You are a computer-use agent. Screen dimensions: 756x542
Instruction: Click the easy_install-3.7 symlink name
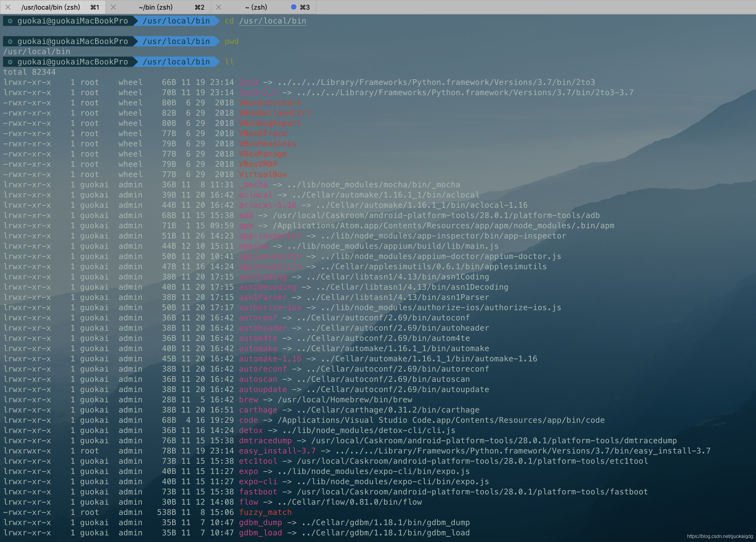coord(277,451)
